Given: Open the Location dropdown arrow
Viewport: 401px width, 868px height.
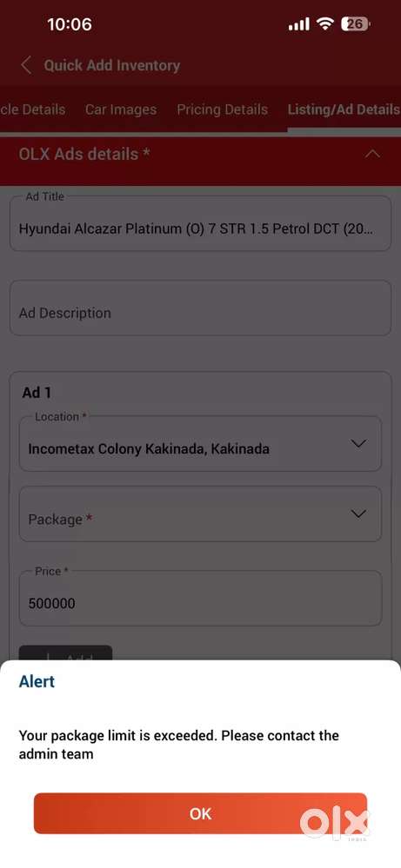Looking at the screenshot, I should coord(359,443).
